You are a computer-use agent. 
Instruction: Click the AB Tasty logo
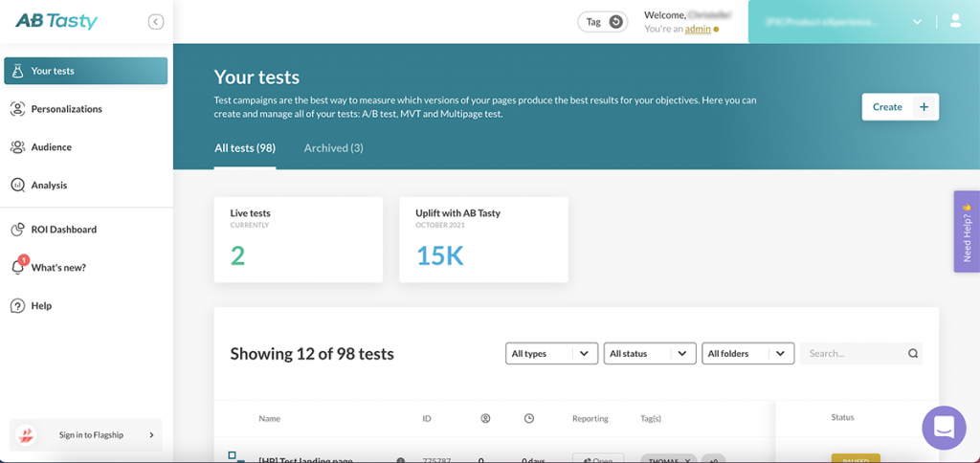(56, 21)
